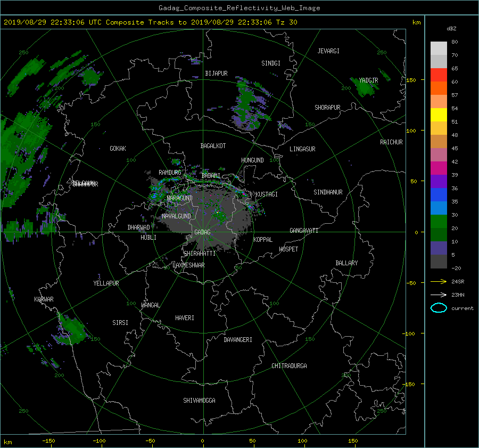
Task: Click the BAGALKOT city label
Action: tap(213, 146)
